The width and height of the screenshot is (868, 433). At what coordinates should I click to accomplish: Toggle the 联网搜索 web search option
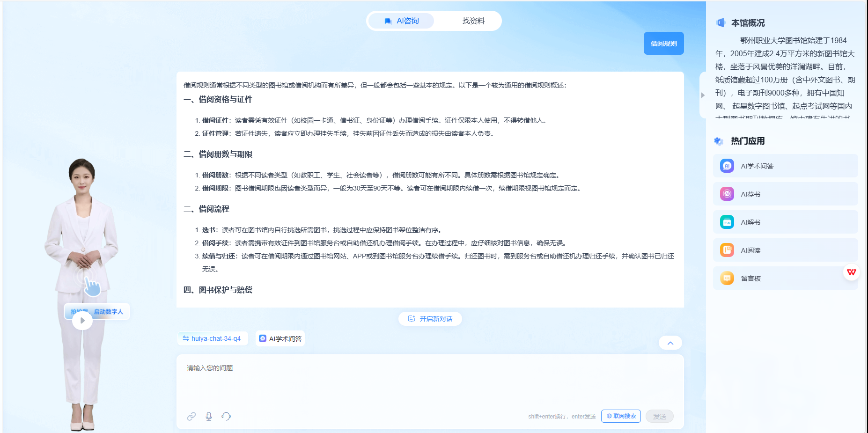point(621,416)
